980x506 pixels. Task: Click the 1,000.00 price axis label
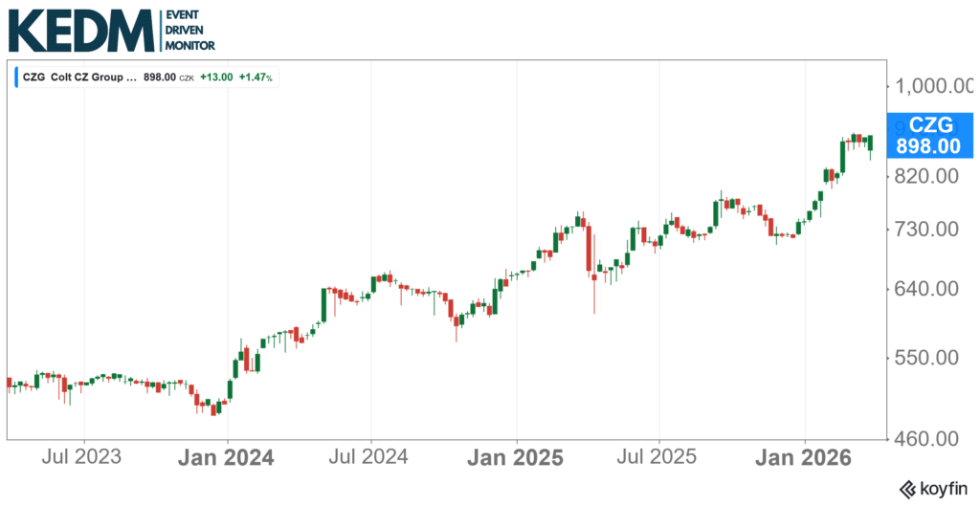point(935,86)
